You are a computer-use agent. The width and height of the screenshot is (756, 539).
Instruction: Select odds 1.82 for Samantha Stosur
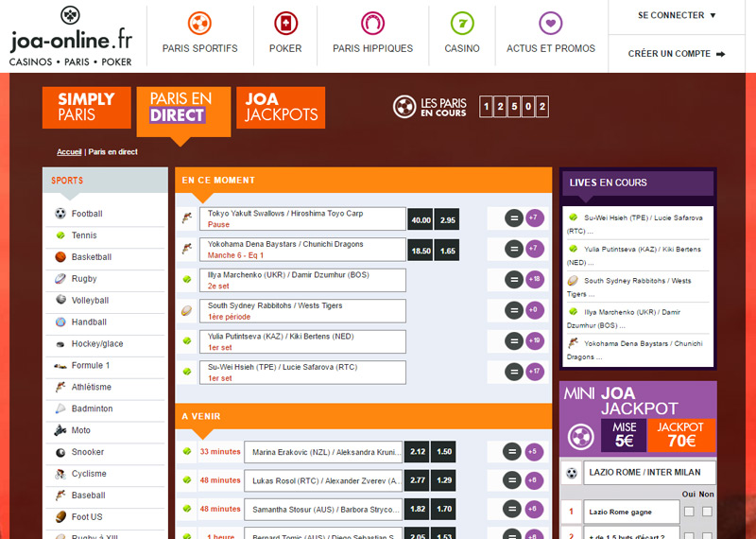pos(417,509)
